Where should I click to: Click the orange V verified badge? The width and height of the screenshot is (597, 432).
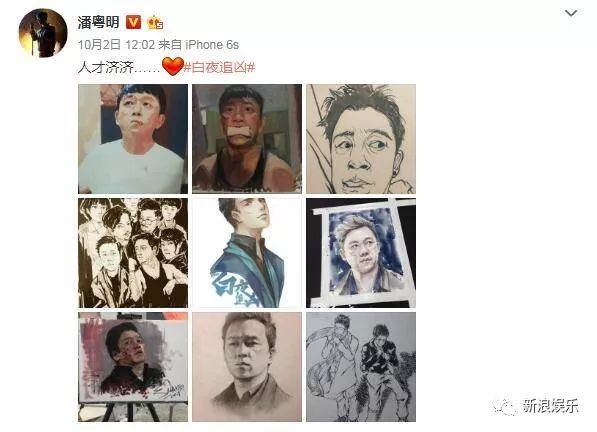[133, 22]
